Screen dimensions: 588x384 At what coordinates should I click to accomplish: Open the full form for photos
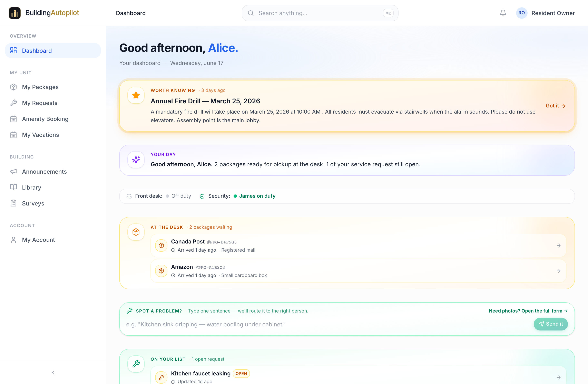pyautogui.click(x=528, y=311)
